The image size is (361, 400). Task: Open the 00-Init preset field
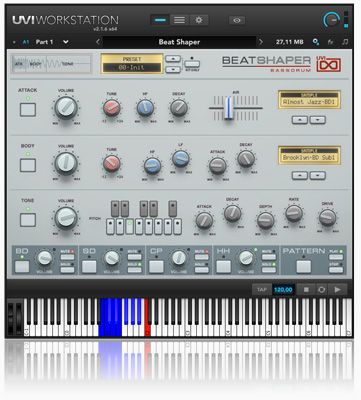pos(132,67)
